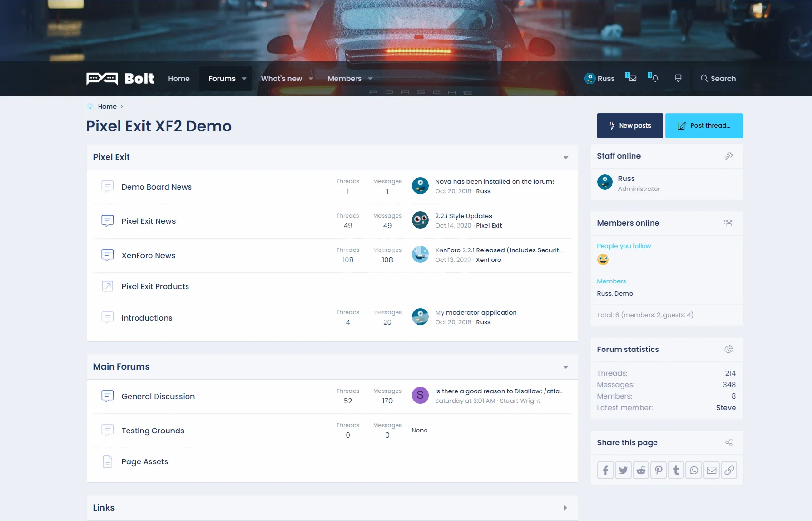Click the Members online heading
Viewport: 812px width, 521px height.
628,223
